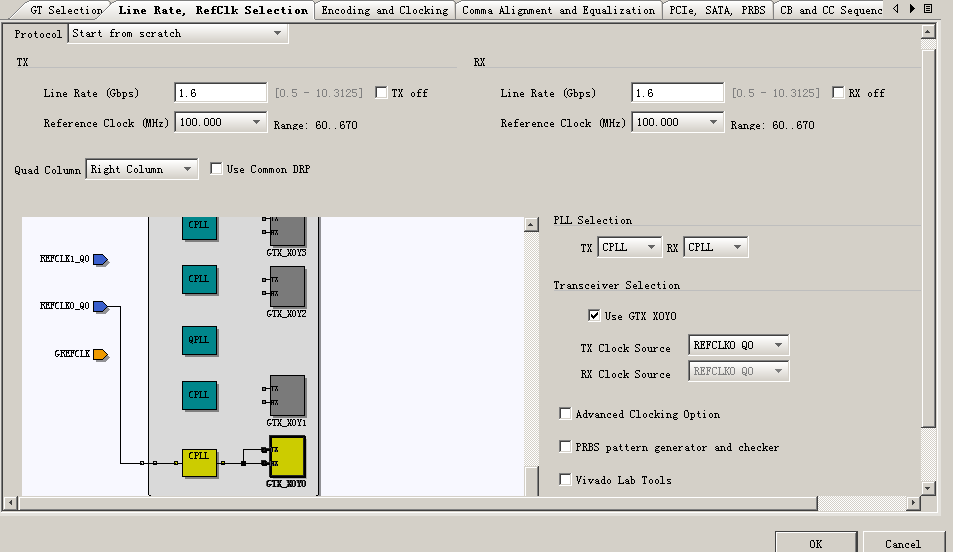The image size is (953, 552).
Task: Click the yellow CPLL block
Action: click(x=199, y=462)
